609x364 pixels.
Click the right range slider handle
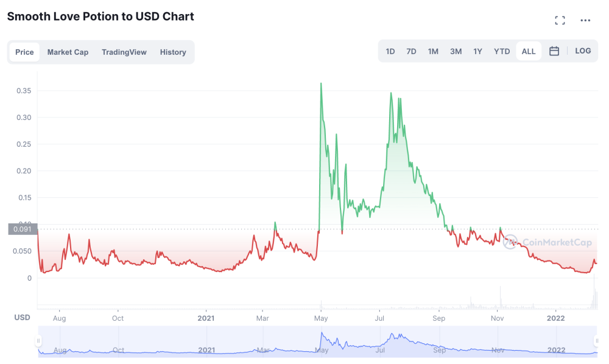597,341
